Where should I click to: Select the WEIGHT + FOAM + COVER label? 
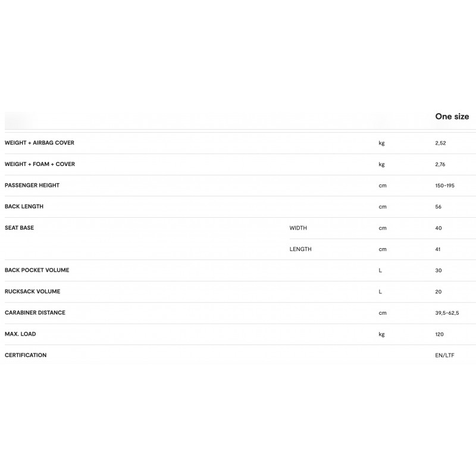40,164
